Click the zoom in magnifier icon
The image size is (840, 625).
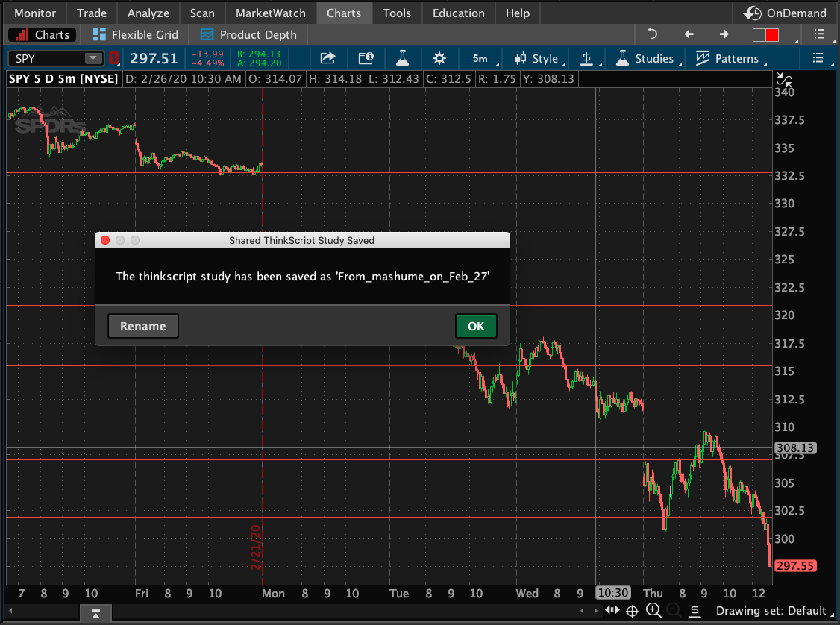point(653,611)
